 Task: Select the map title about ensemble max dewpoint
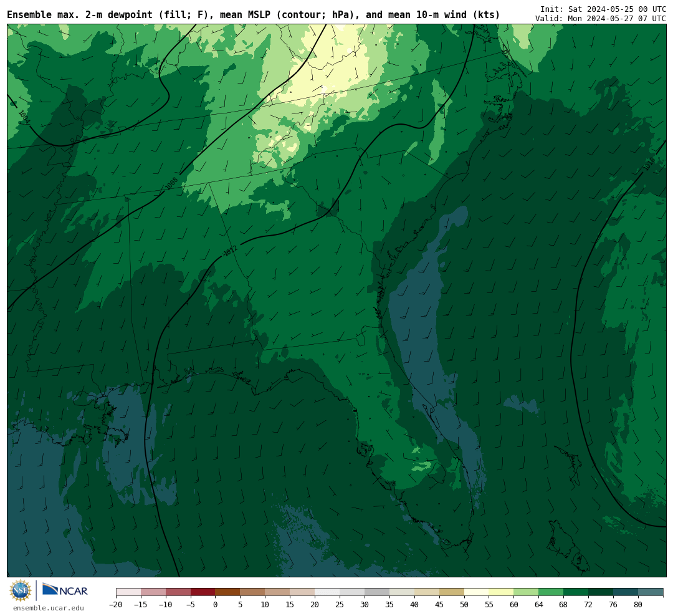click(x=253, y=15)
